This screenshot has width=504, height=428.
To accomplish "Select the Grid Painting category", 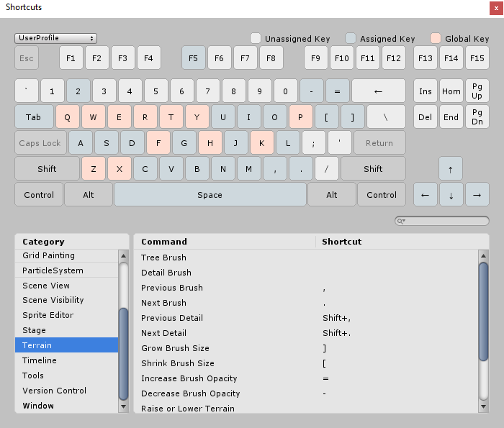I will (x=66, y=255).
